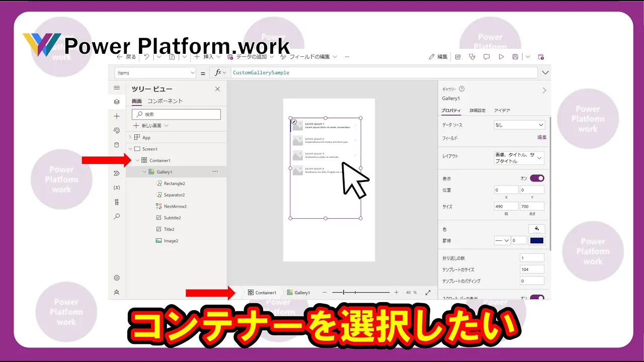Screen dimensions: 644x362
Task: Expand the formula bar chevron
Action: tap(546, 73)
